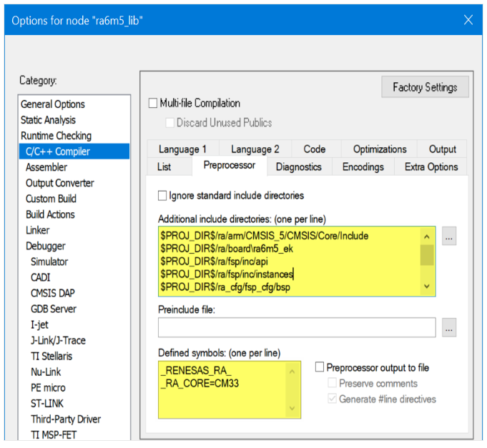Toggle Discard Unused Publics checkbox
This screenshot has width=487, height=448.
click(x=169, y=123)
